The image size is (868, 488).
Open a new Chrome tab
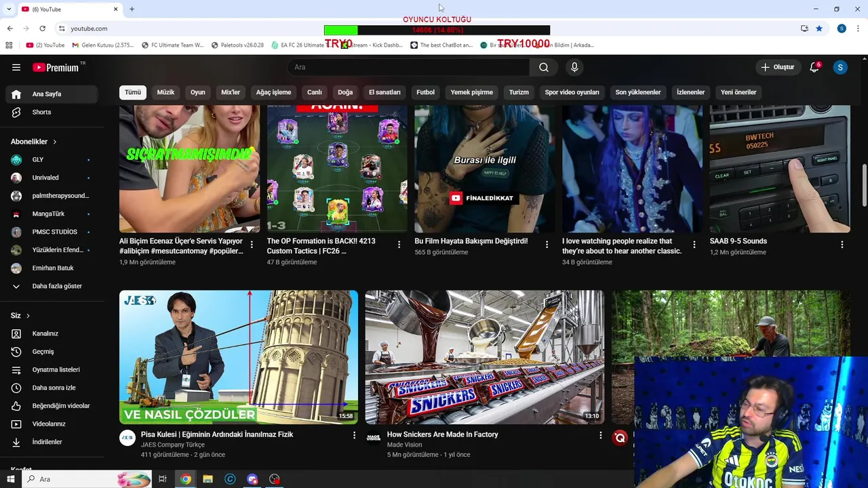coord(132,9)
